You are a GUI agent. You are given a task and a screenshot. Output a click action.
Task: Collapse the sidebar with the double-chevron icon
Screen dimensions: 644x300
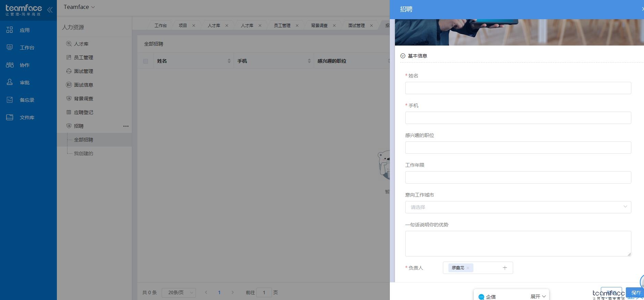[x=50, y=10]
